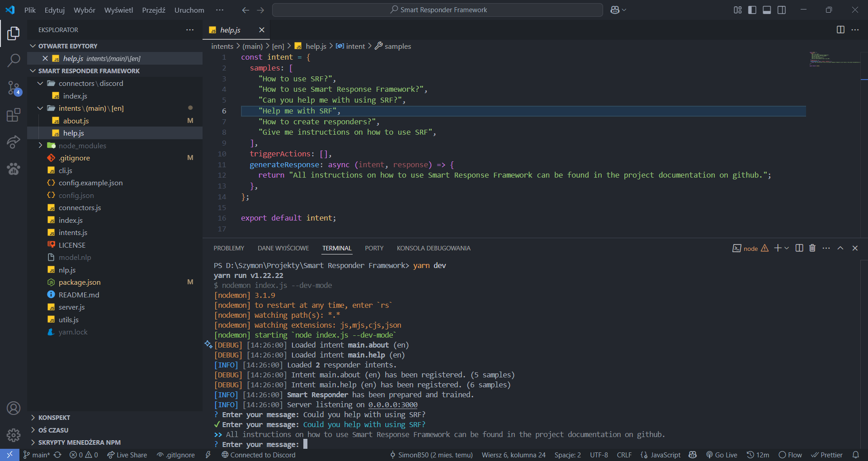868x461 pixels.
Task: Split the editor using the top-right icon
Action: coord(840,30)
